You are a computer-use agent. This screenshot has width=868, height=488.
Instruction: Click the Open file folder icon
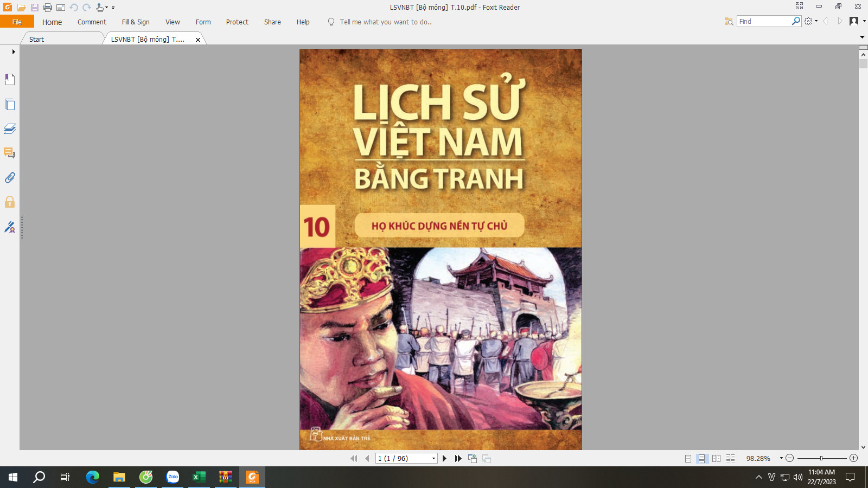tap(22, 8)
